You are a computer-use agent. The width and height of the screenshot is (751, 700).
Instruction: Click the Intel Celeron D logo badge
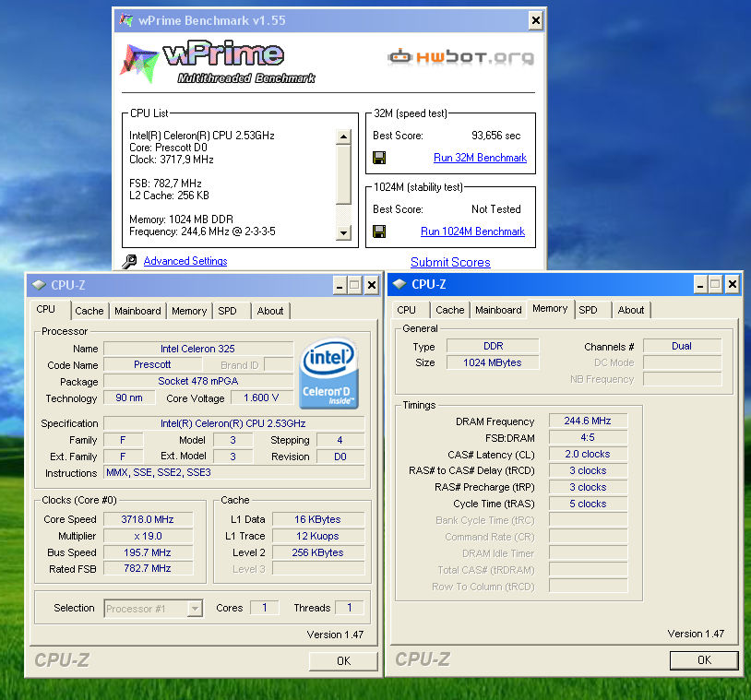pos(328,374)
